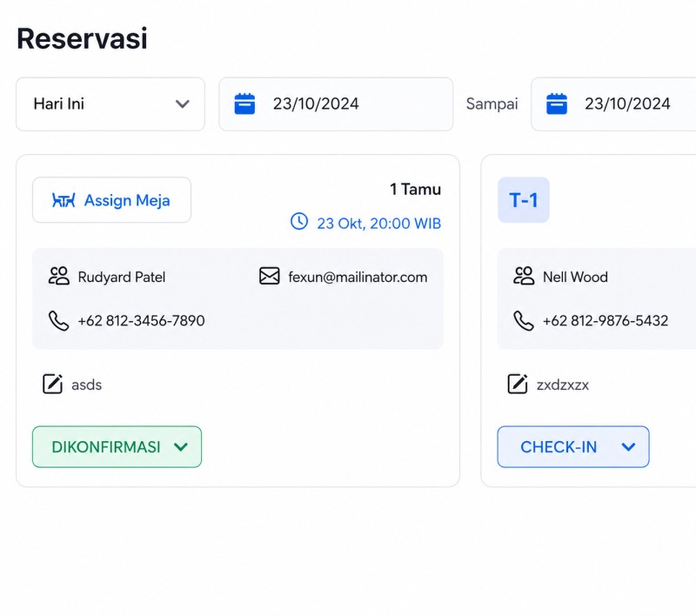696x616 pixels.
Task: Click the note edit icon beside asds
Action: (x=52, y=384)
